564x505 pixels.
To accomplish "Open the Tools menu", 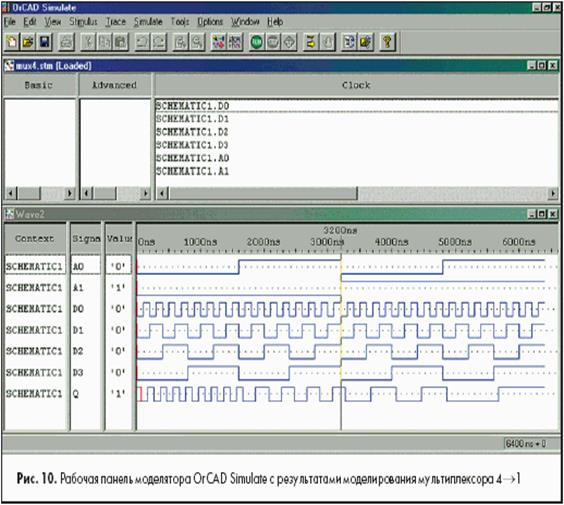I will coord(180,22).
